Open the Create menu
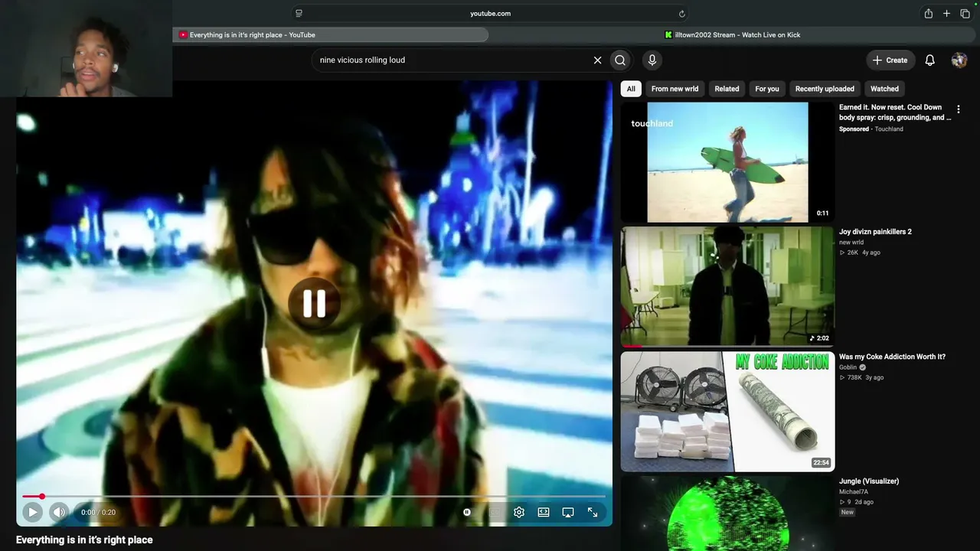Screen dimensions: 980x551 pos(890,60)
